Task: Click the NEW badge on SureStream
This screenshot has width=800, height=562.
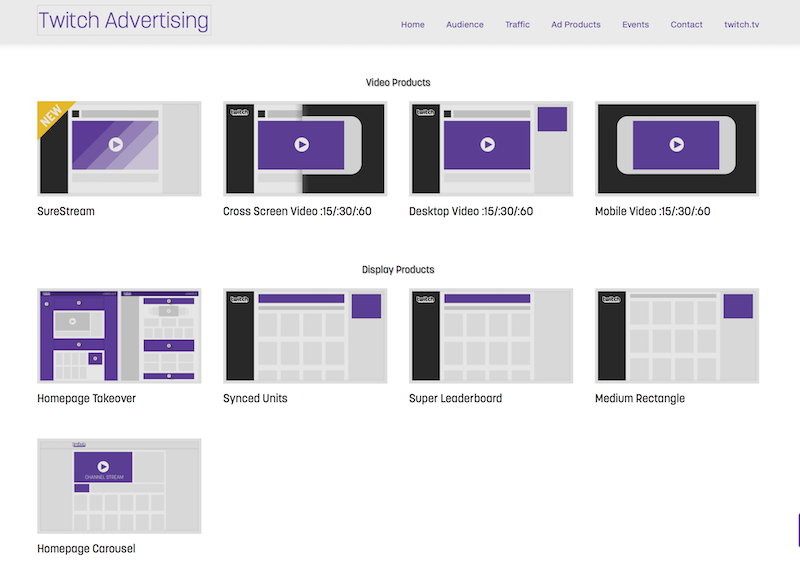Action: coord(51,117)
